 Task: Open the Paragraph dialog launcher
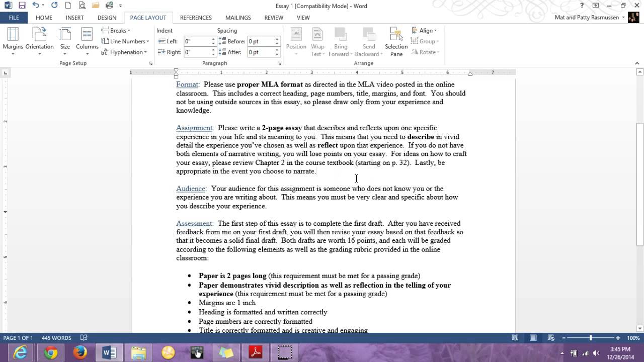[279, 64]
